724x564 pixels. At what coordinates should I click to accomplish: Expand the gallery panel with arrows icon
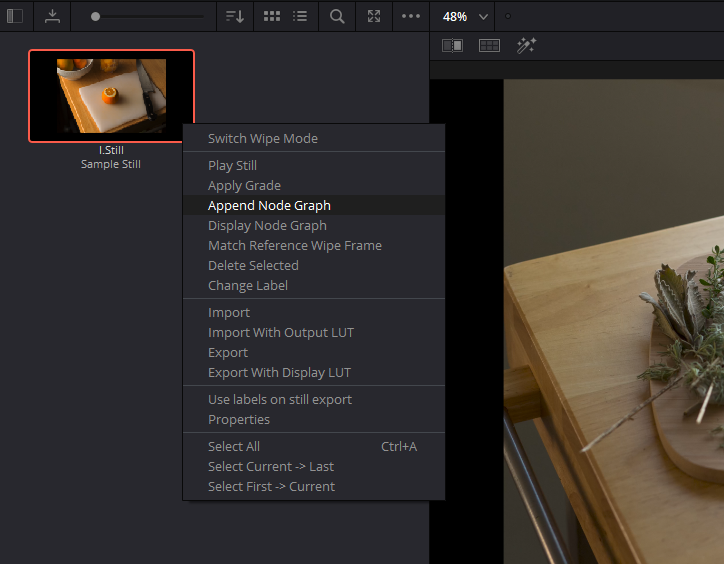[x=374, y=16]
